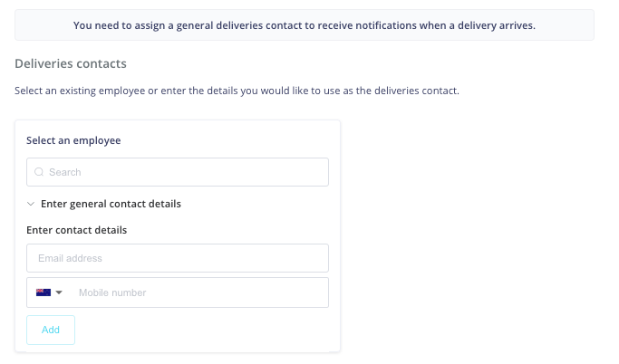Click into the Mobile number field
The image size is (619, 364).
[199, 292]
